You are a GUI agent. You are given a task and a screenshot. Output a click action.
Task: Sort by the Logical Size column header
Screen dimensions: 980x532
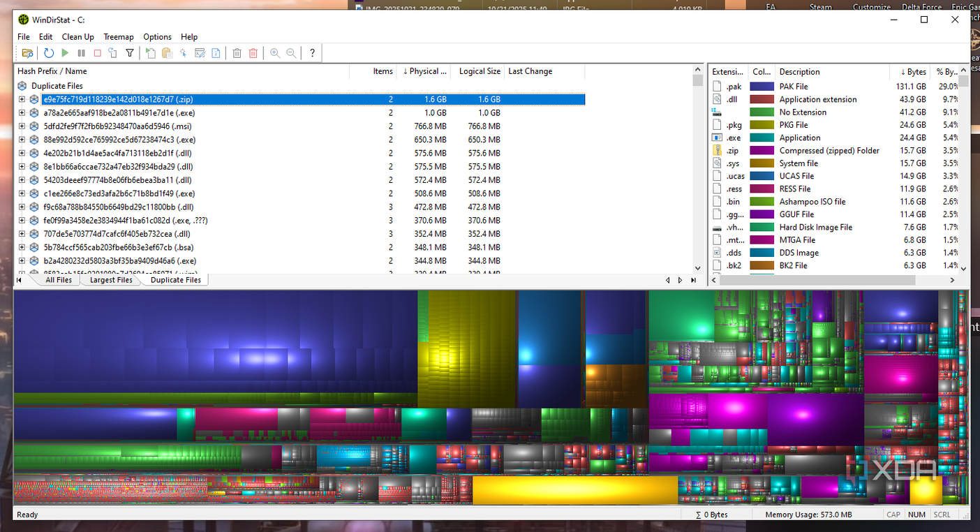[479, 71]
